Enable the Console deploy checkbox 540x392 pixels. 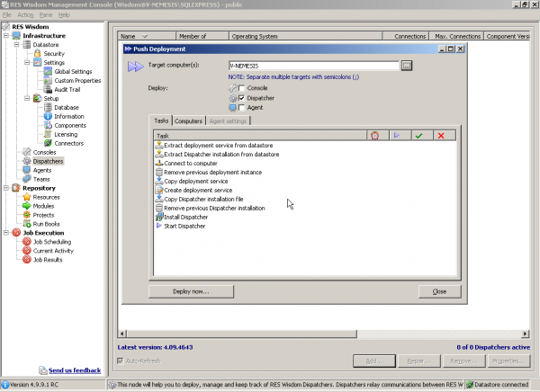tap(241, 88)
